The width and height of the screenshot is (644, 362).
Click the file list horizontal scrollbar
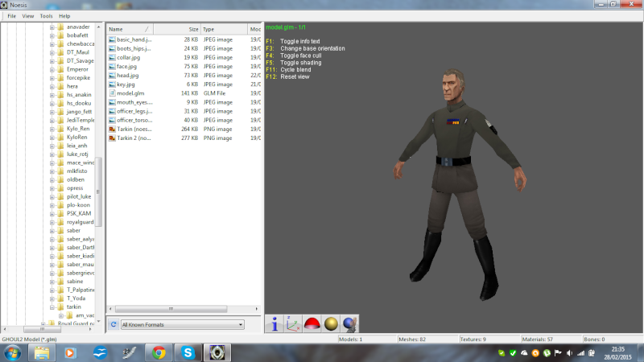(x=171, y=309)
